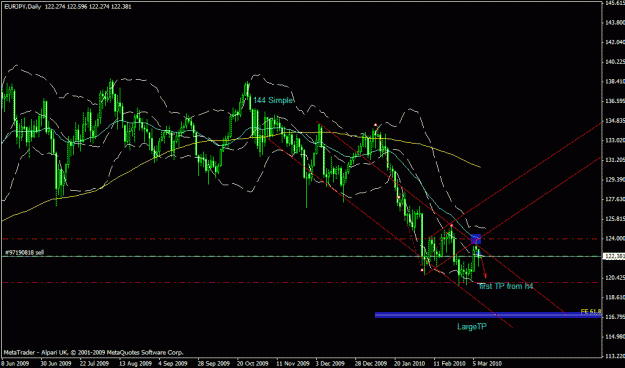
Task: Click the highlighted current price tag 122.38
Action: tap(613, 256)
